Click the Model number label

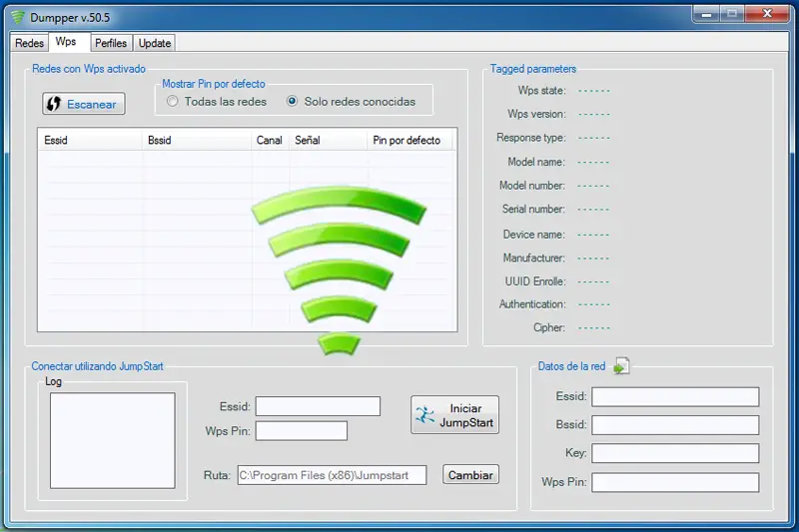click(x=532, y=186)
